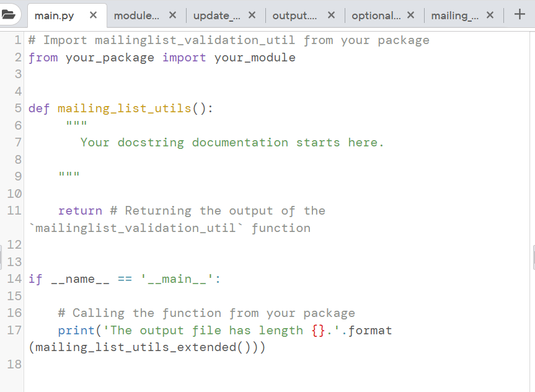Click the red '{}' placeholder on line 17

tap(318, 331)
